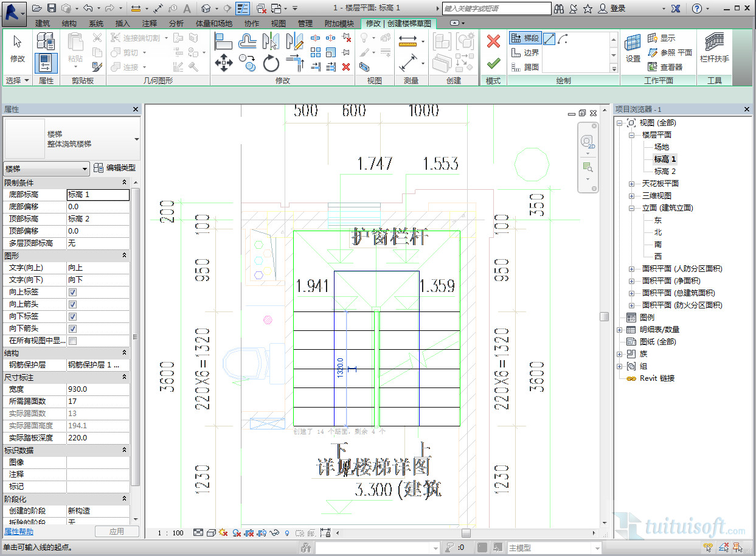The image size is (756, 556).
Task: Select the Rotate tool in the Modify panel
Action: pos(271,63)
